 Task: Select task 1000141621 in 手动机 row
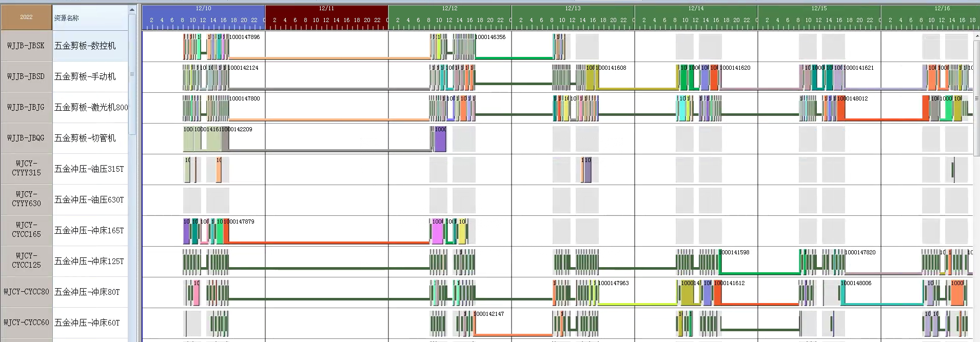click(x=859, y=68)
